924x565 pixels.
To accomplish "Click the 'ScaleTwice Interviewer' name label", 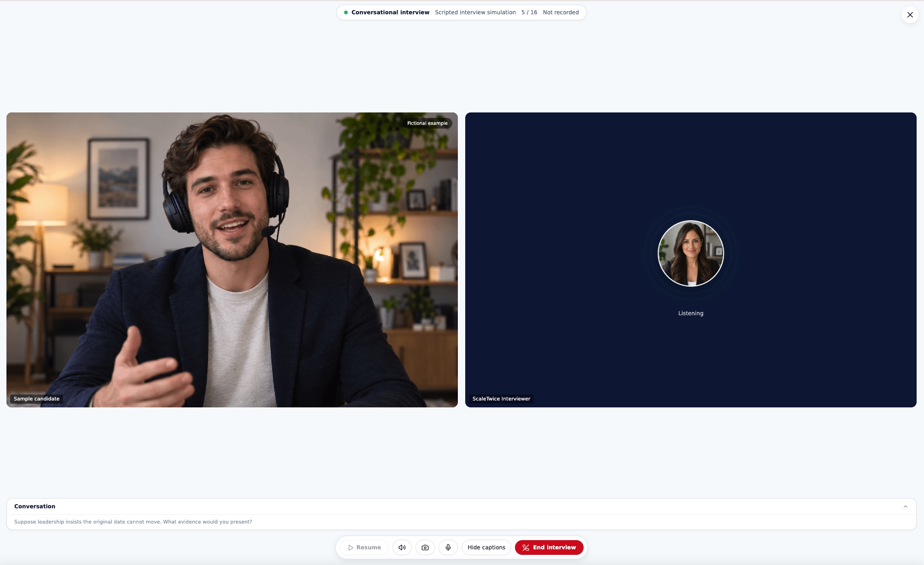I will [501, 399].
